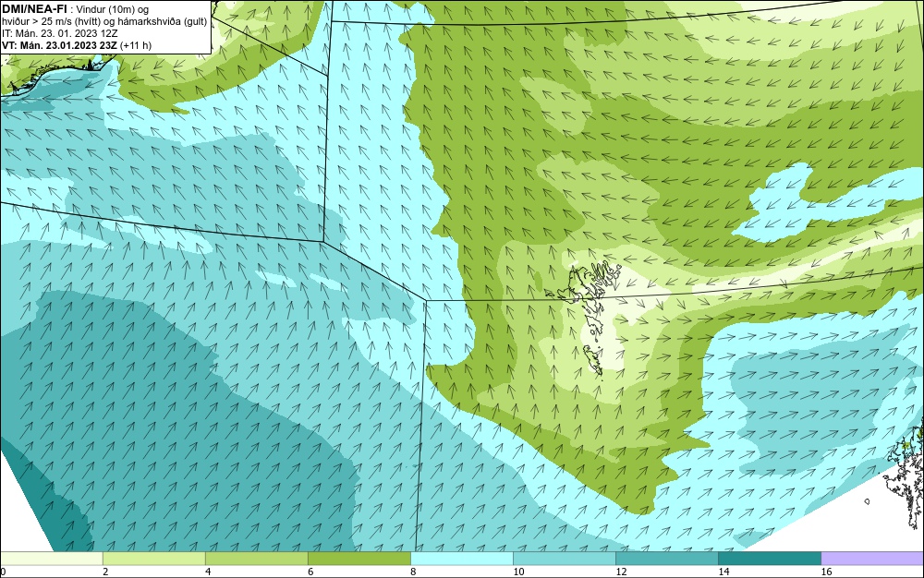Image resolution: width=924 pixels, height=578 pixels.
Task: Click the 4–6 m/s green legend swatch
Action: point(256,559)
